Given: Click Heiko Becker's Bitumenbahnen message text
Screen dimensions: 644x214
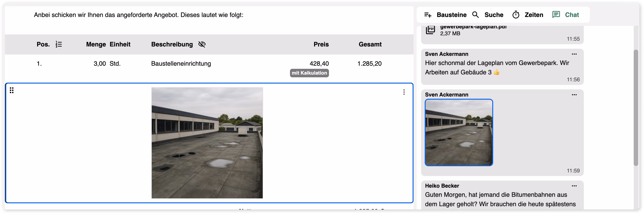Looking at the screenshot, I should (500, 199).
